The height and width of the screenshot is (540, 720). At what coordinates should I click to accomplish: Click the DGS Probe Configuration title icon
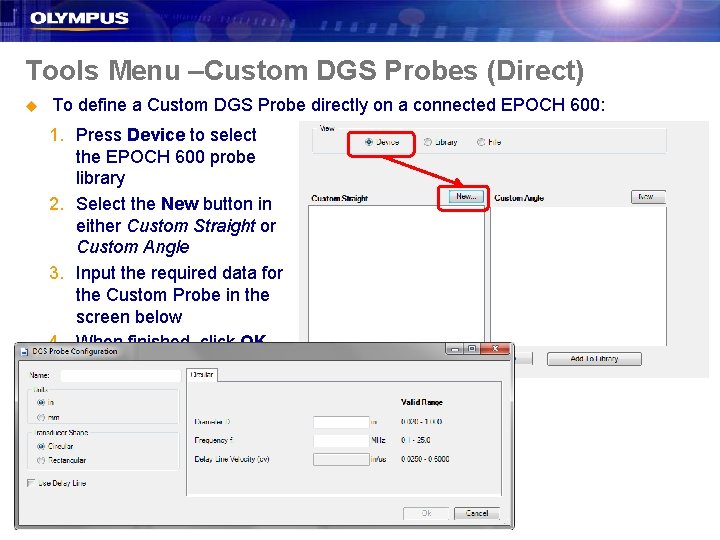pos(24,352)
